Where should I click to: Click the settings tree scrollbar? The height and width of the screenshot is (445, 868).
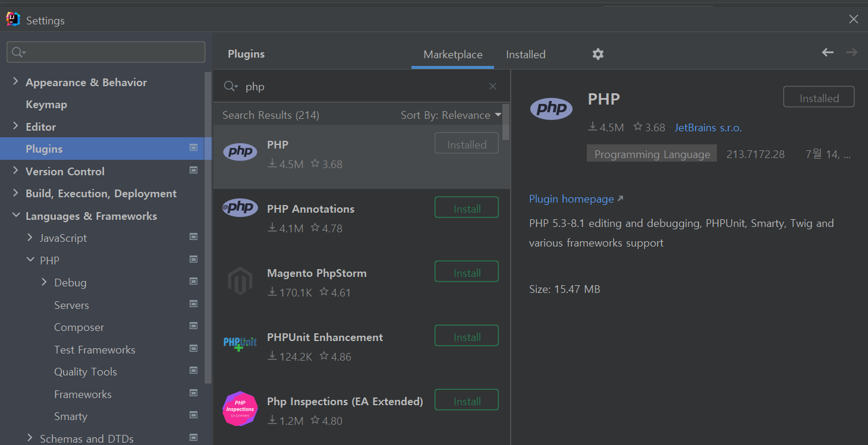pyautogui.click(x=207, y=228)
